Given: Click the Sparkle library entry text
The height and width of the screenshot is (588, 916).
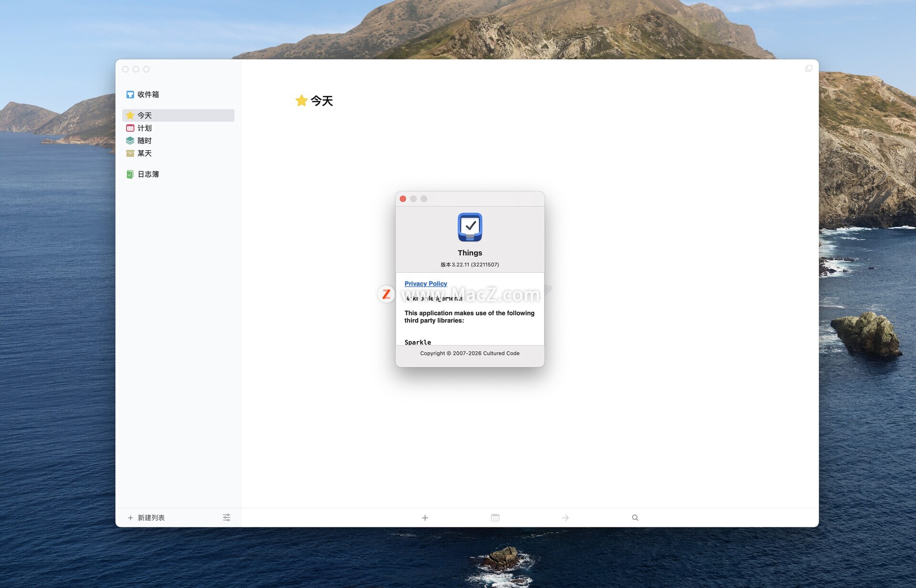Looking at the screenshot, I should click(417, 342).
